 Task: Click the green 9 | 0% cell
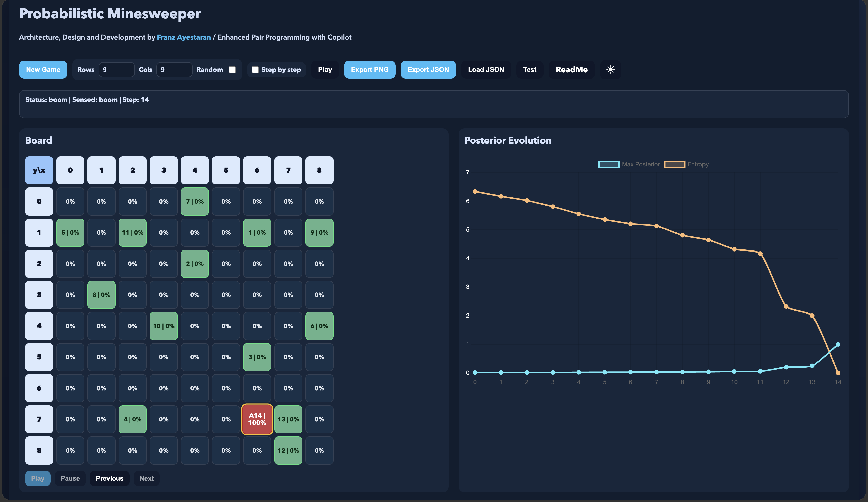[319, 232]
